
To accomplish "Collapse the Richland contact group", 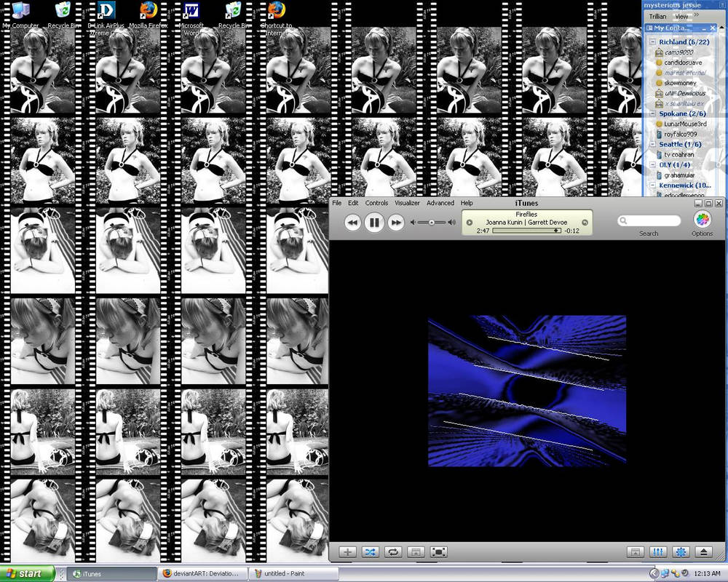I will tap(652, 41).
